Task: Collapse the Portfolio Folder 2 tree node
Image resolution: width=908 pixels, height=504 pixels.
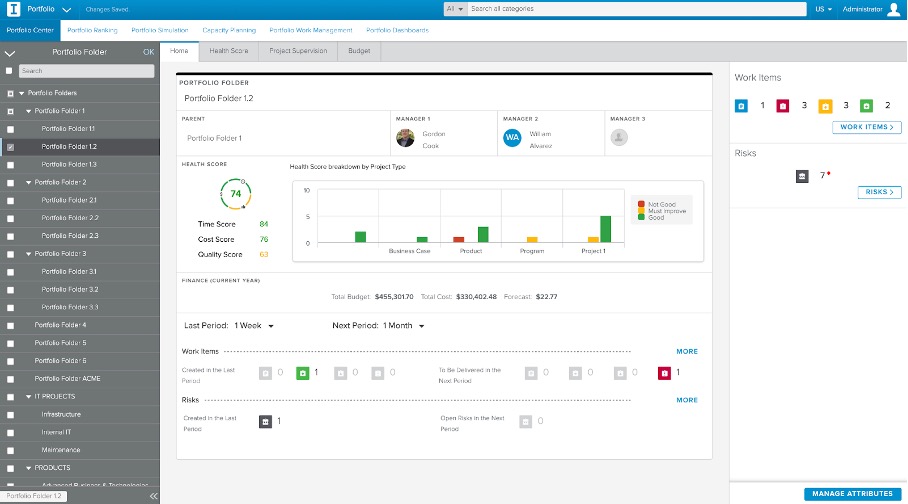Action: 28,183
